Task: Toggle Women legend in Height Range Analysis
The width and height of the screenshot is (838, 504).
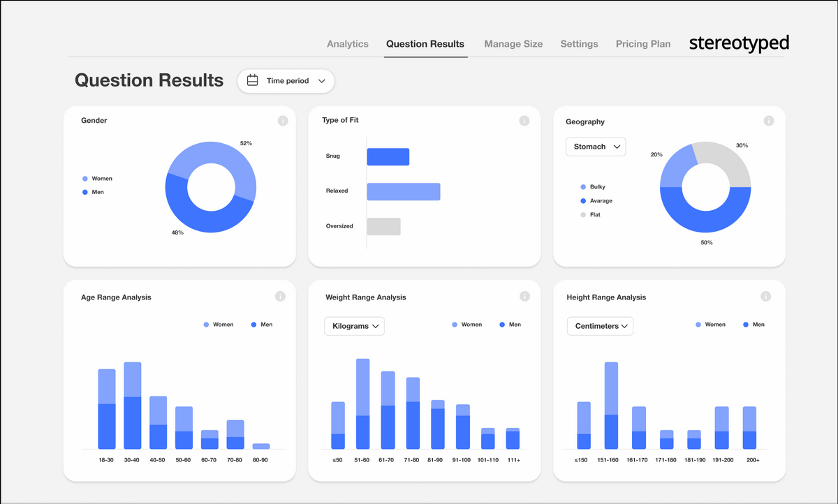Action: (x=710, y=325)
